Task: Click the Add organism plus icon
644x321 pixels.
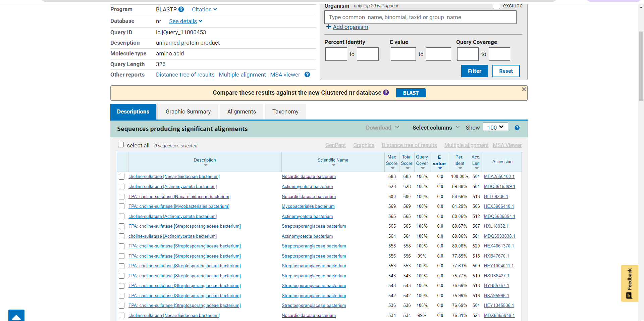Action: [328, 27]
